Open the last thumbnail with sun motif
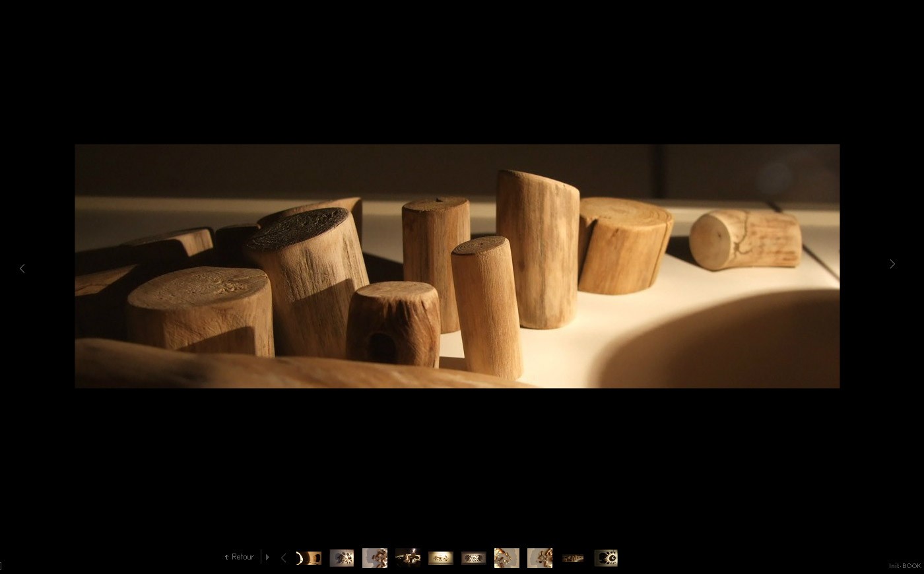The image size is (924, 574). click(606, 558)
